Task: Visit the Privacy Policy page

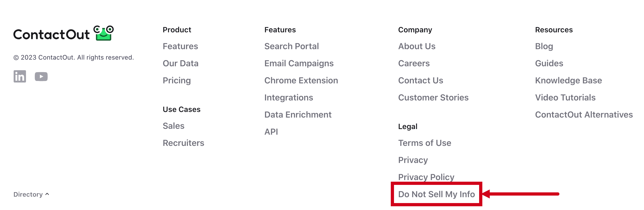Action: 426,177
